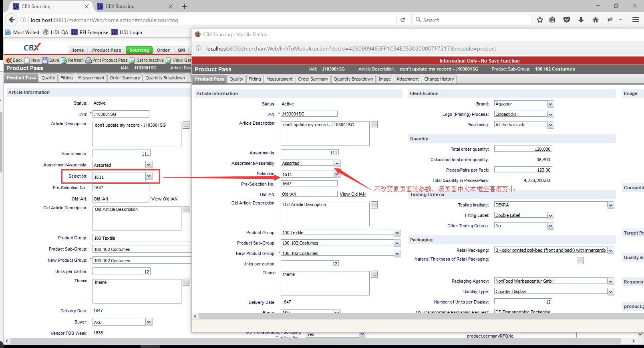The height and width of the screenshot is (348, 644).
Task: Open LIDL Login bookmark
Action: pos(127,32)
